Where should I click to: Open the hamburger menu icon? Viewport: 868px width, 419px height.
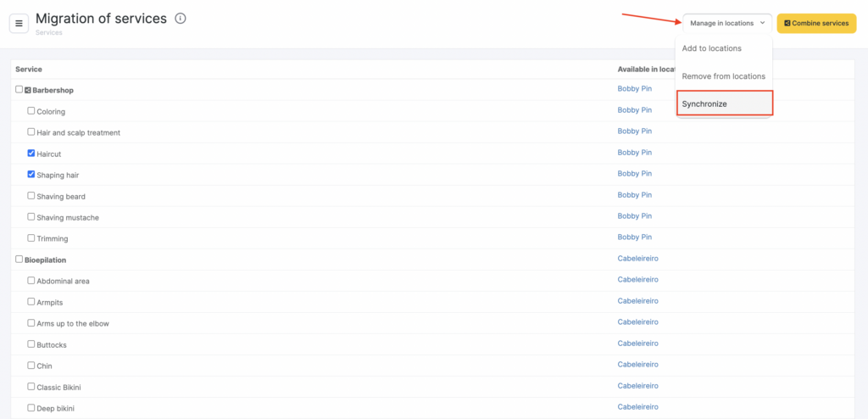tap(19, 23)
